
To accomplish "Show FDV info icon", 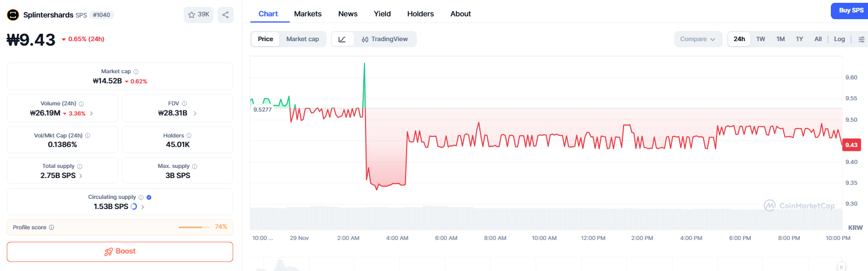I will [185, 104].
